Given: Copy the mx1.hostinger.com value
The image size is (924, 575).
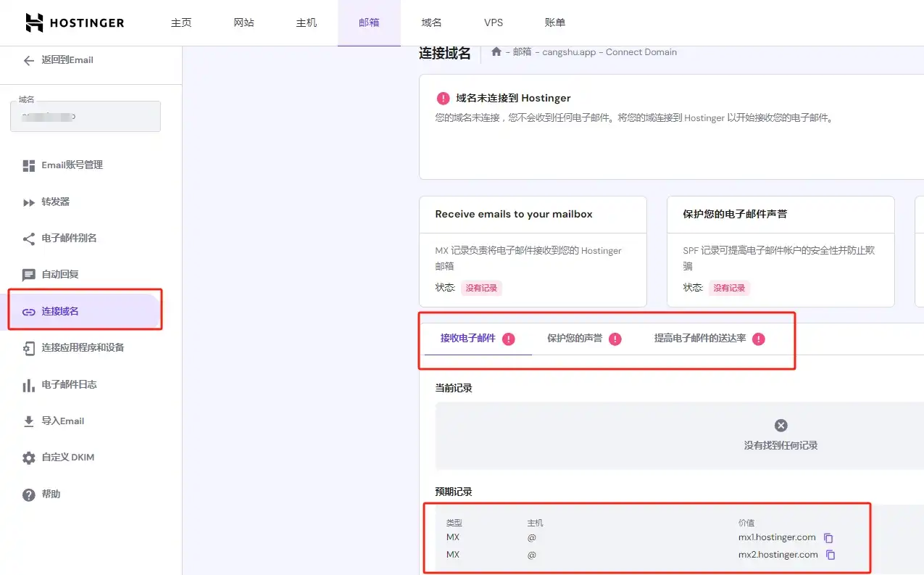Looking at the screenshot, I should pyautogui.click(x=829, y=538).
